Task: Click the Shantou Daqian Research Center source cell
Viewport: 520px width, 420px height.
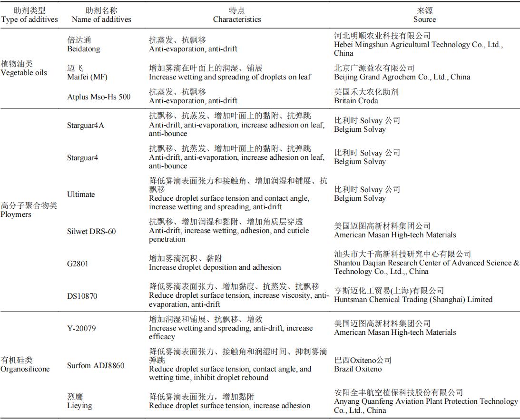Action: pyautogui.click(x=426, y=263)
